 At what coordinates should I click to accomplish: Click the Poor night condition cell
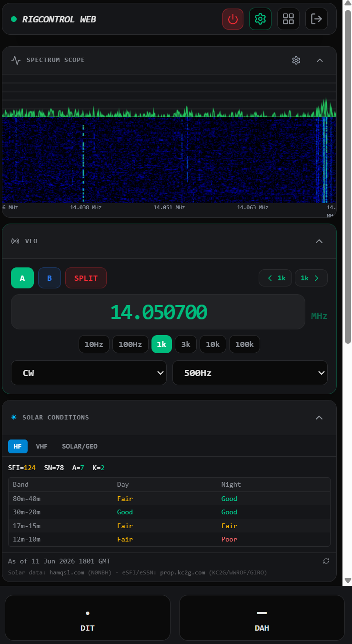(229, 539)
